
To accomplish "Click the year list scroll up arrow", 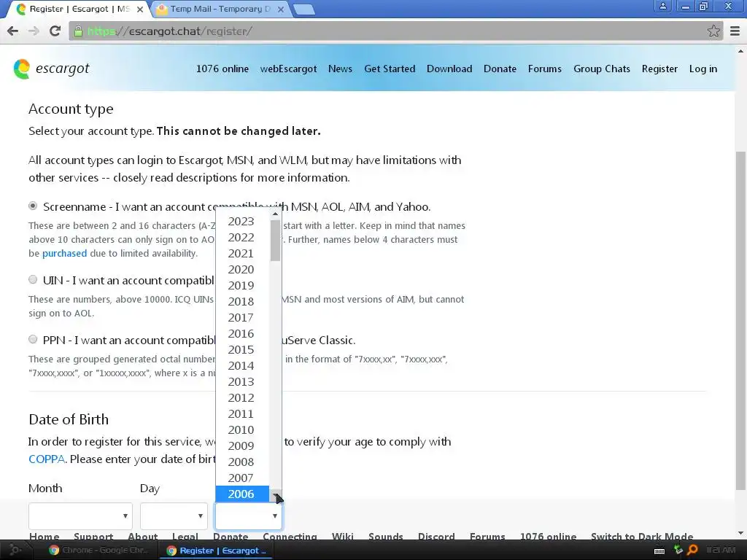I will click(x=275, y=214).
